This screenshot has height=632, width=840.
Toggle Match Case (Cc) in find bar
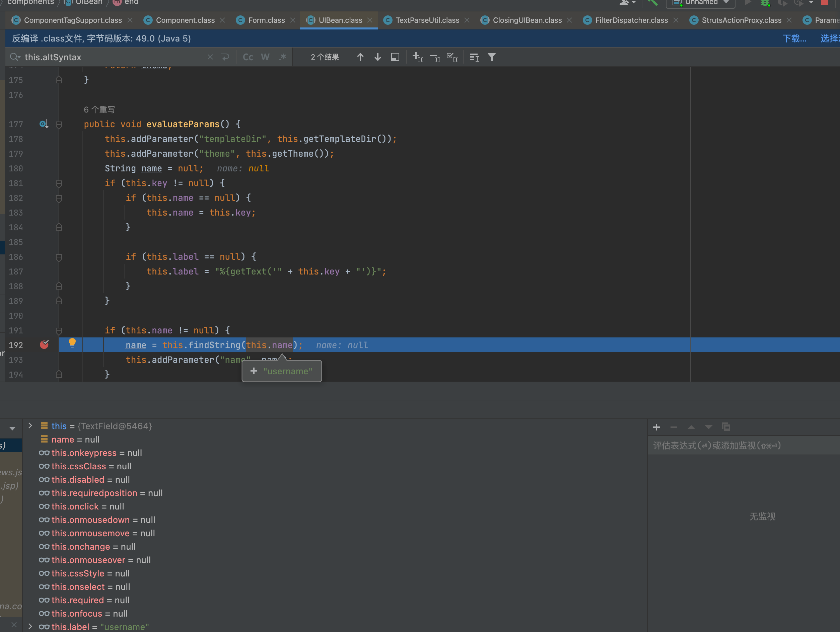coord(248,57)
